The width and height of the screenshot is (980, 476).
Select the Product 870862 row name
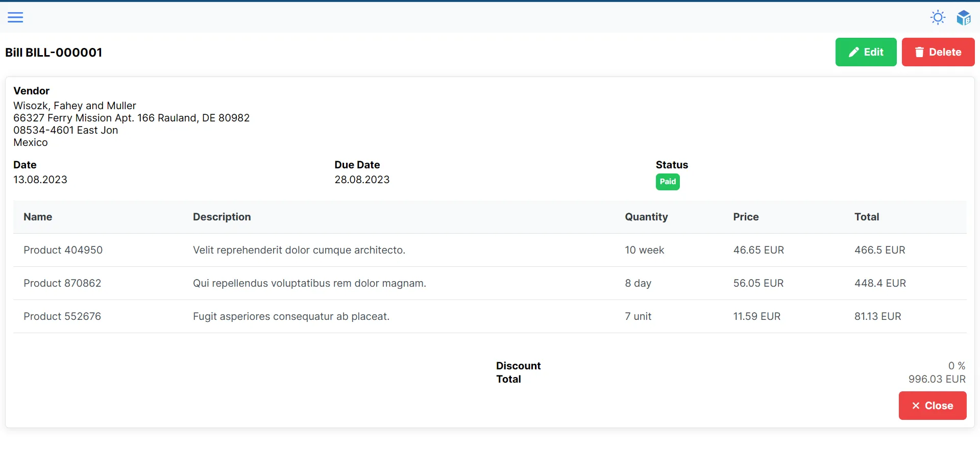pyautogui.click(x=62, y=283)
